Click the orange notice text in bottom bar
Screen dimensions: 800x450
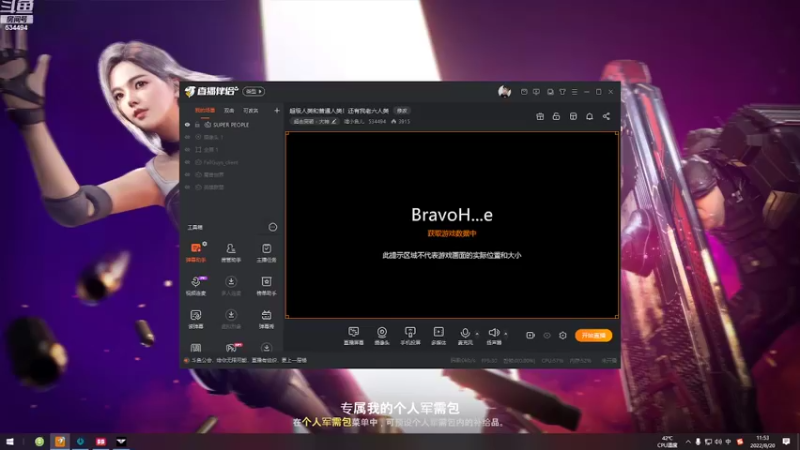[248, 360]
